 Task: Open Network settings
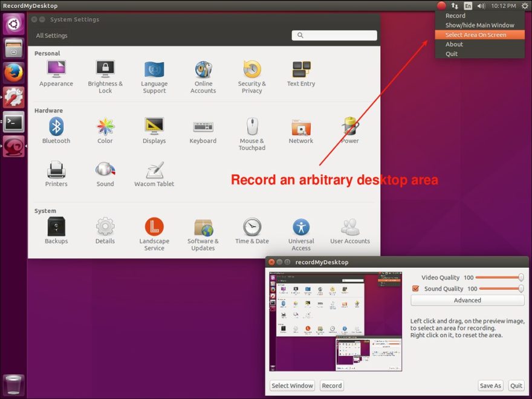tap(301, 131)
